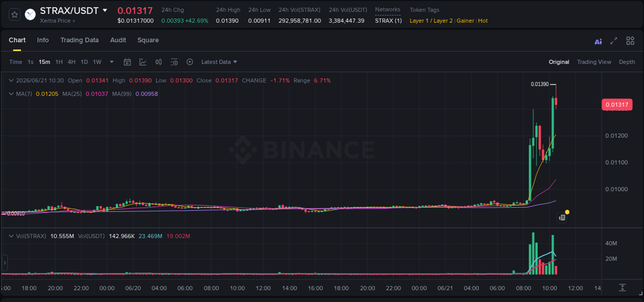Click the 24h High value 0.01390

pos(227,21)
